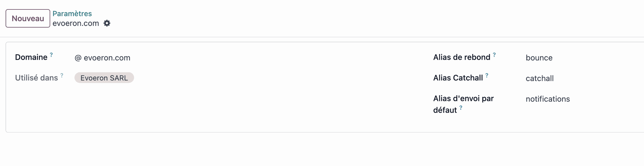This screenshot has width=644, height=166.
Task: Click the Utilisé dans label
Action: point(37,78)
